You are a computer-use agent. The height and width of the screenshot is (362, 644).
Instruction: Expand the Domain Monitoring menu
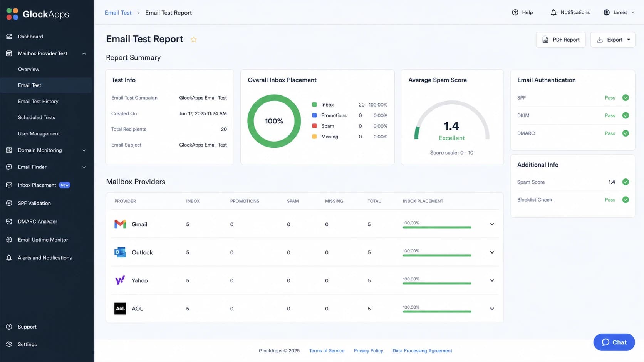click(x=84, y=150)
